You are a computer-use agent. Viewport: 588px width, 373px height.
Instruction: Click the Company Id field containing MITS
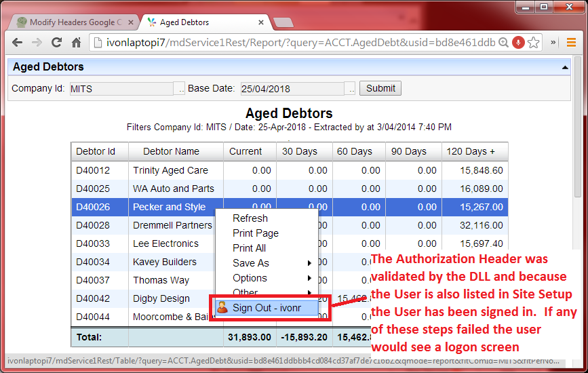tap(122, 89)
